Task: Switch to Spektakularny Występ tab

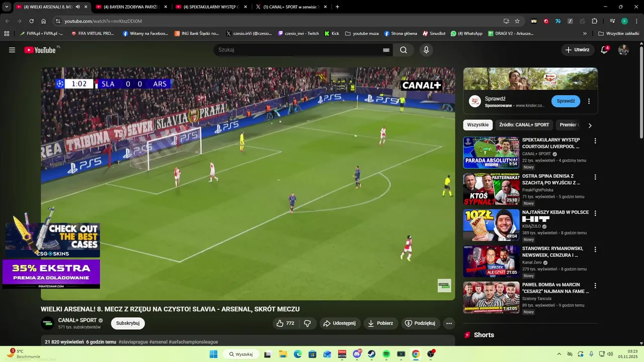Action: coord(211,7)
